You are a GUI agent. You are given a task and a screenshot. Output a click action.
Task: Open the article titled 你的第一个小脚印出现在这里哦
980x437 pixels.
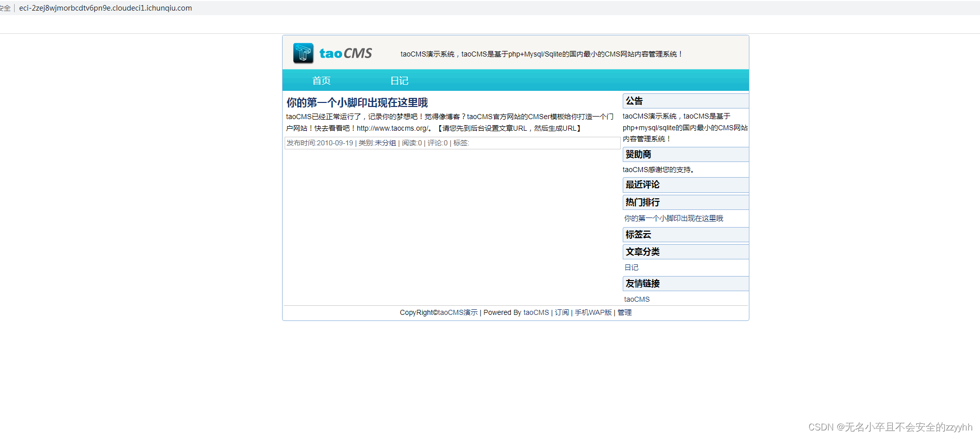click(x=357, y=102)
